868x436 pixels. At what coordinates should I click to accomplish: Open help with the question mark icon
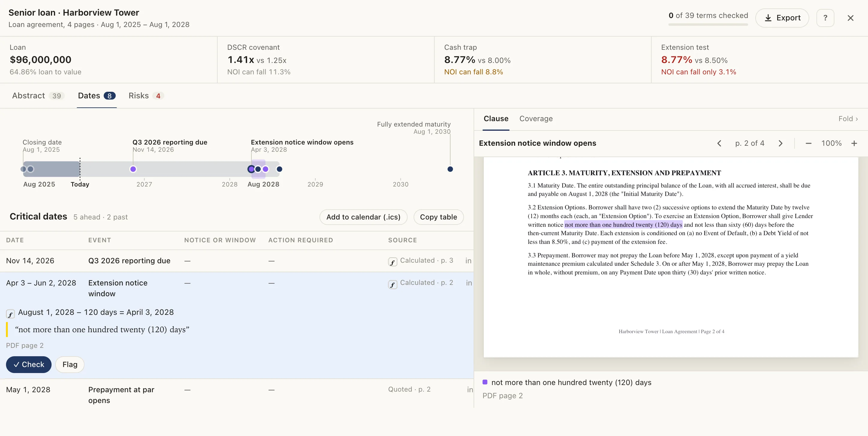click(825, 18)
